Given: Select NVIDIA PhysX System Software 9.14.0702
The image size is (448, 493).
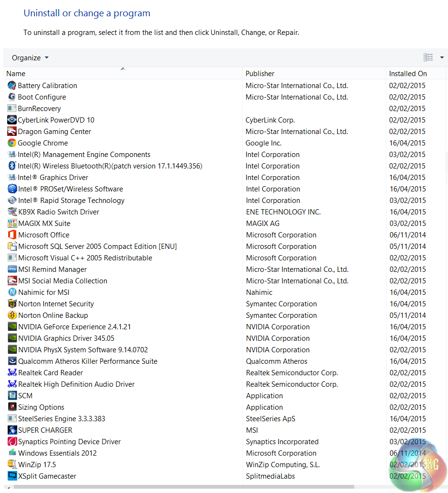Looking at the screenshot, I should pos(83,349).
